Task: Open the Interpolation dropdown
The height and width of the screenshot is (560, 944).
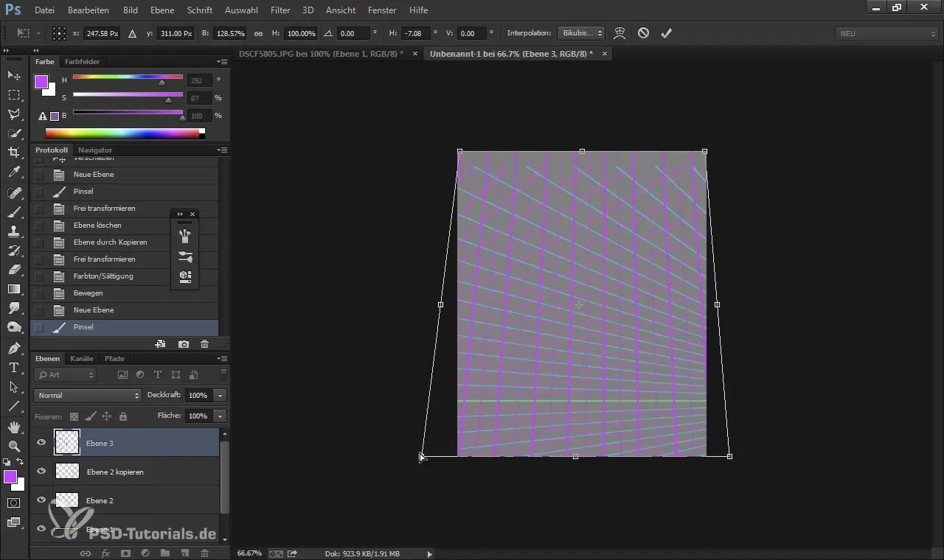Action: (x=580, y=33)
